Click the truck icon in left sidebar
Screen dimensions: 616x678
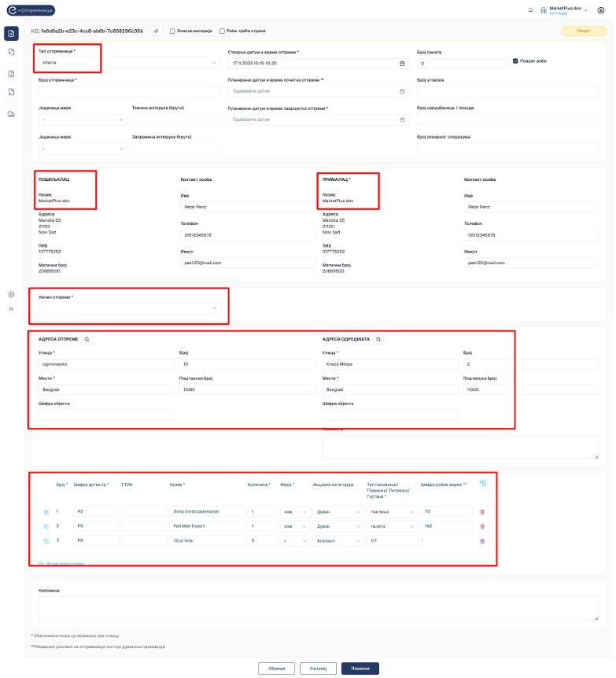(x=12, y=114)
